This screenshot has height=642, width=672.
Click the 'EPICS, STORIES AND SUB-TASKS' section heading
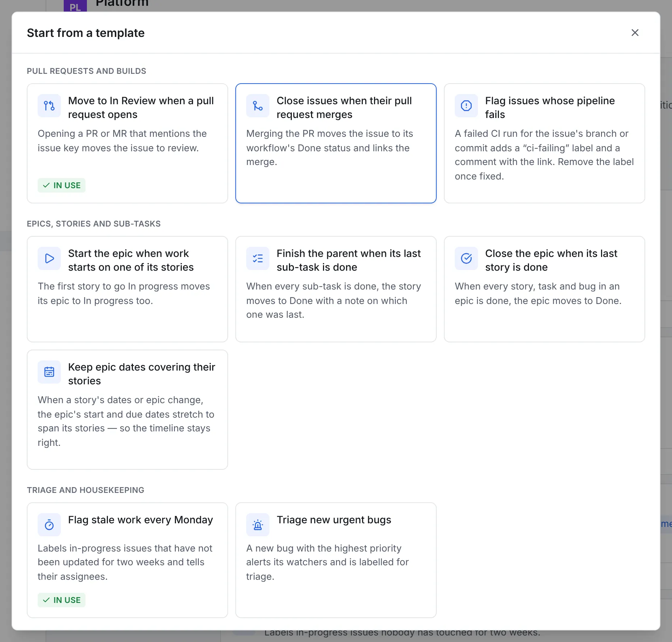[x=94, y=224]
